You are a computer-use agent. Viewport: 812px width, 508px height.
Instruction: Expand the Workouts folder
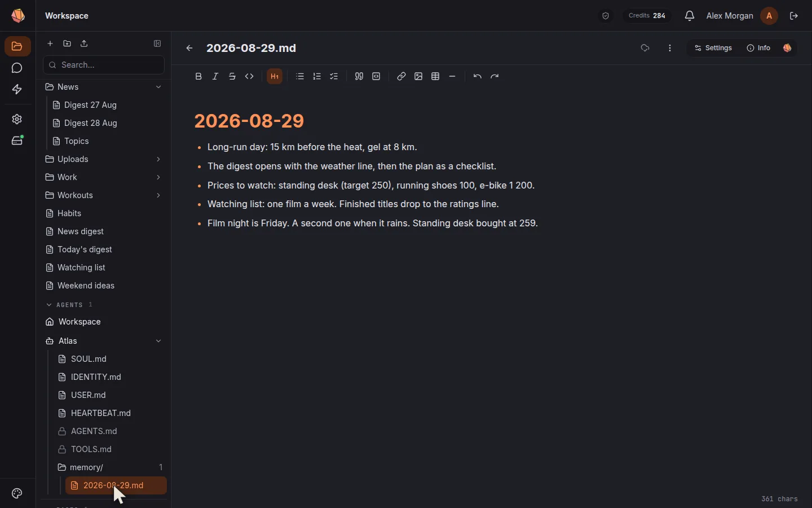[158, 195]
